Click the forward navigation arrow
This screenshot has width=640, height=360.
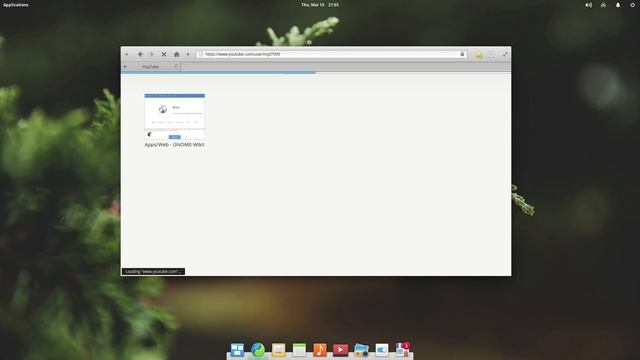(x=151, y=54)
